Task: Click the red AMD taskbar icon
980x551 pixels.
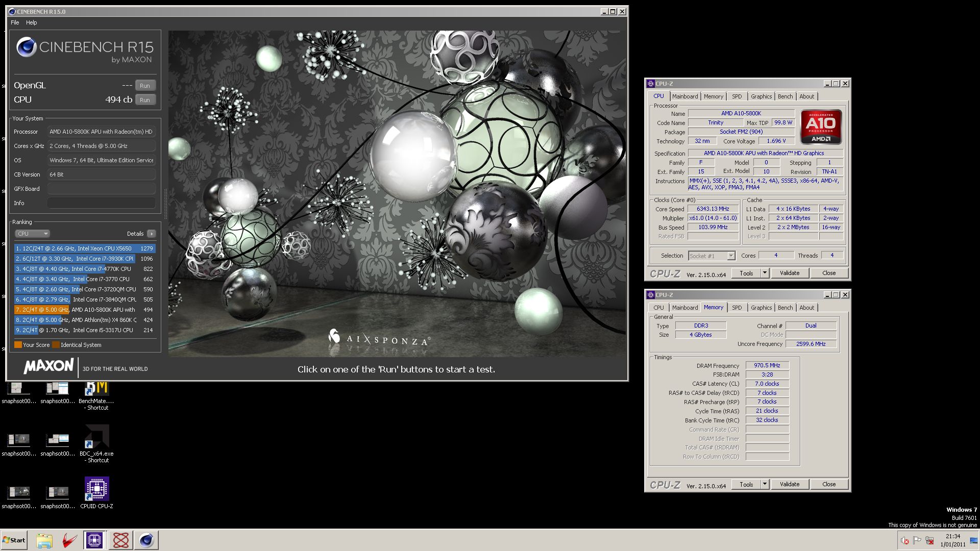Action: pyautogui.click(x=70, y=540)
